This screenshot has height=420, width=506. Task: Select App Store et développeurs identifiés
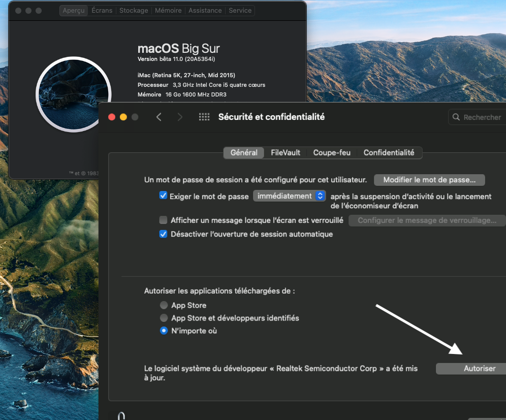(x=164, y=318)
